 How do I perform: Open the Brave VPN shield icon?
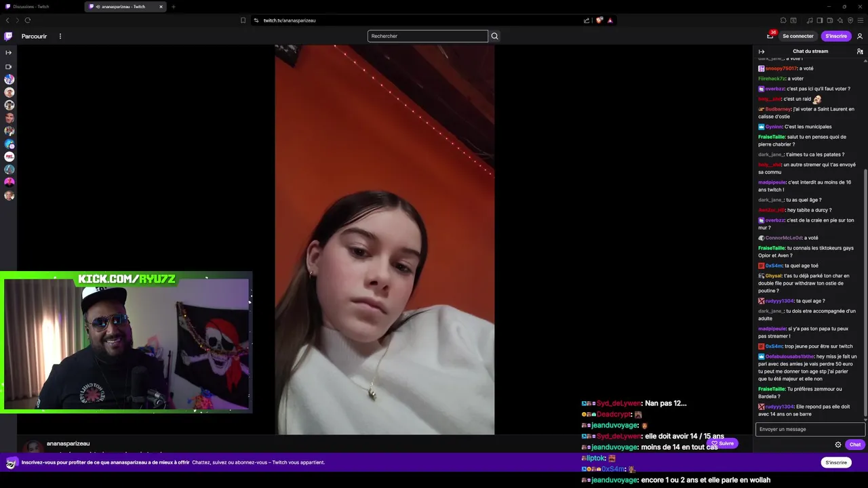pos(850,20)
